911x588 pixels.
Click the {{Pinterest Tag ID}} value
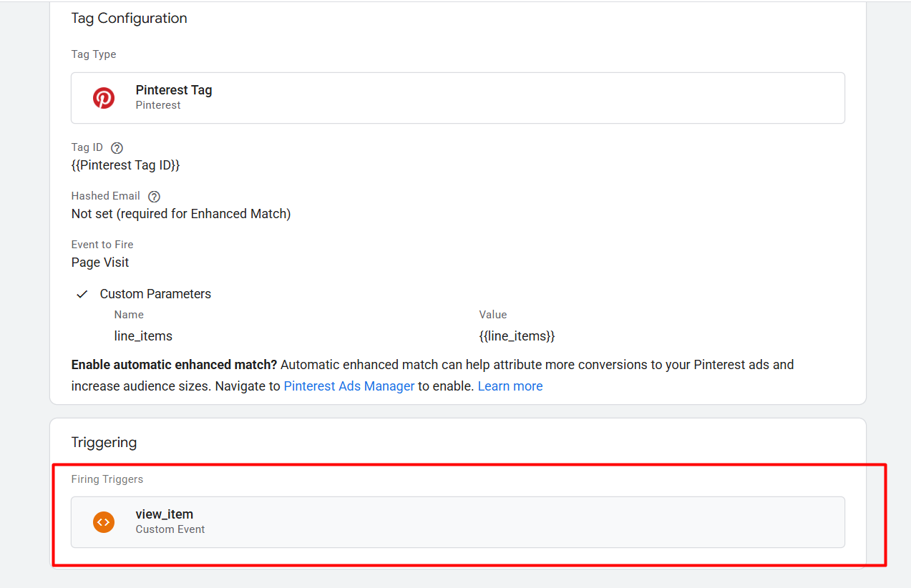125,165
